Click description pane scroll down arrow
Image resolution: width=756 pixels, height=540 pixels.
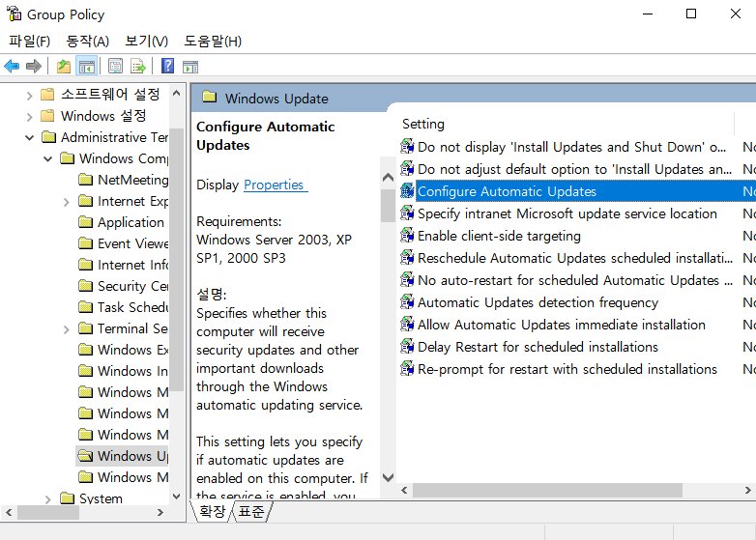coord(388,477)
